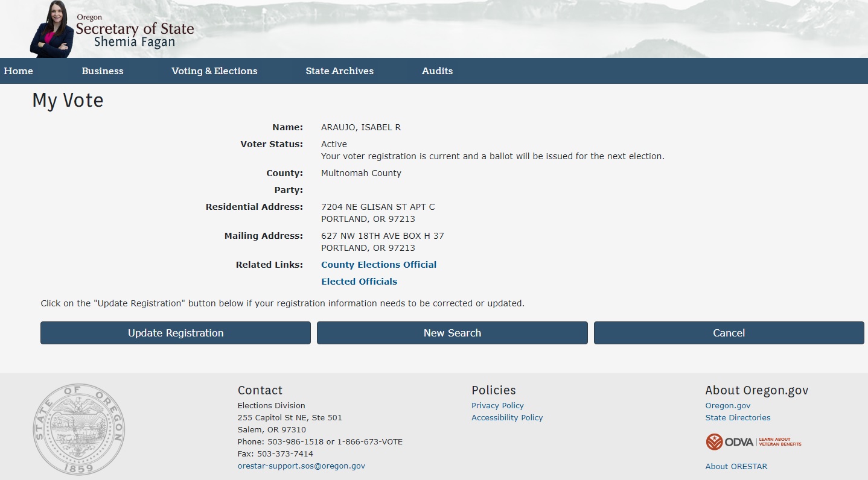Screen dimensions: 868x480
Task: Click the Multnomah County value
Action: (x=361, y=173)
